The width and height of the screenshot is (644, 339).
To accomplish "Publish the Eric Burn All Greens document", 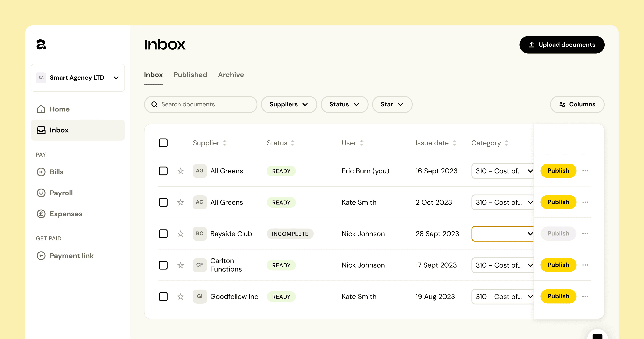I will click(558, 171).
